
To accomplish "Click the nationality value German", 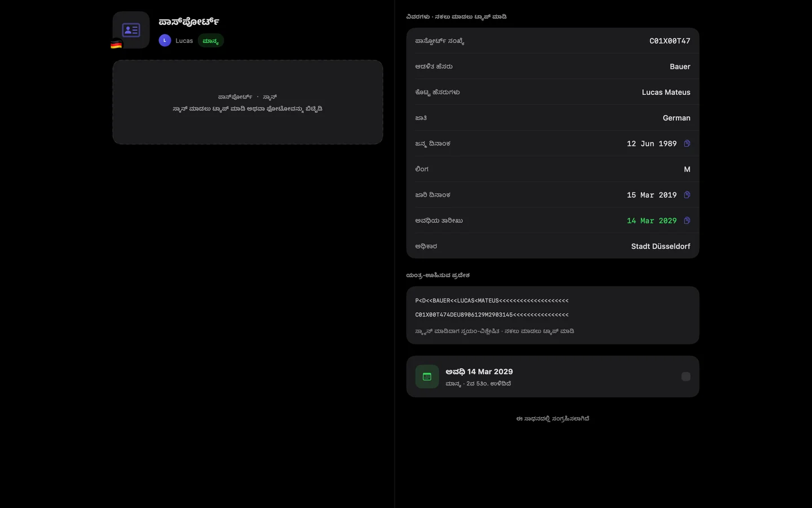I will (677, 118).
